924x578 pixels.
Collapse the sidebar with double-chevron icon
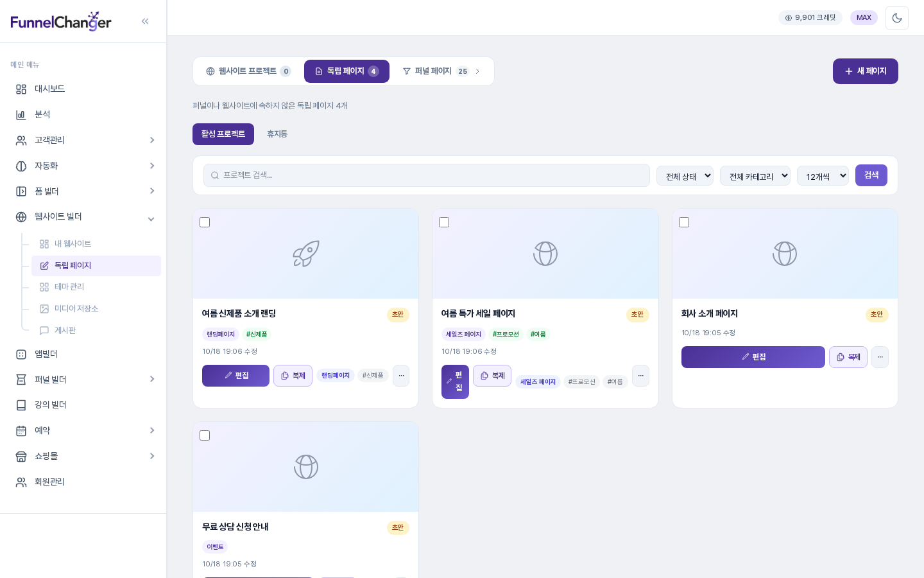(x=145, y=21)
